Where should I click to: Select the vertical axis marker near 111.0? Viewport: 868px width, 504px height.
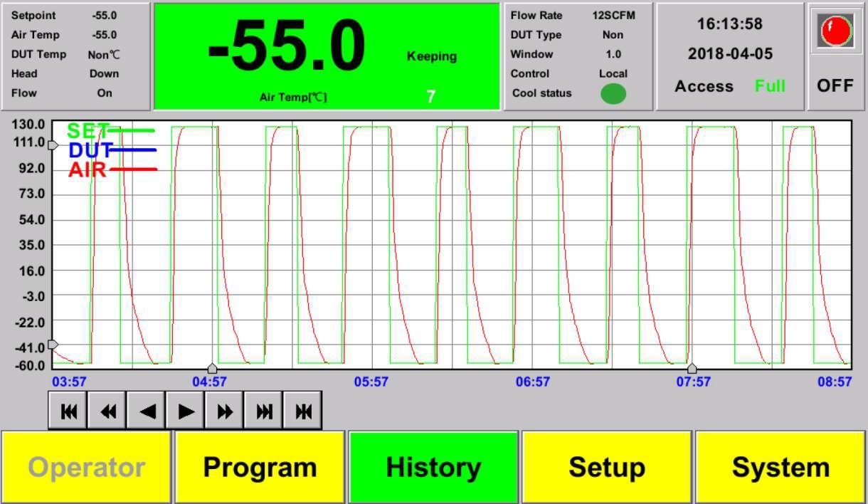52,145
